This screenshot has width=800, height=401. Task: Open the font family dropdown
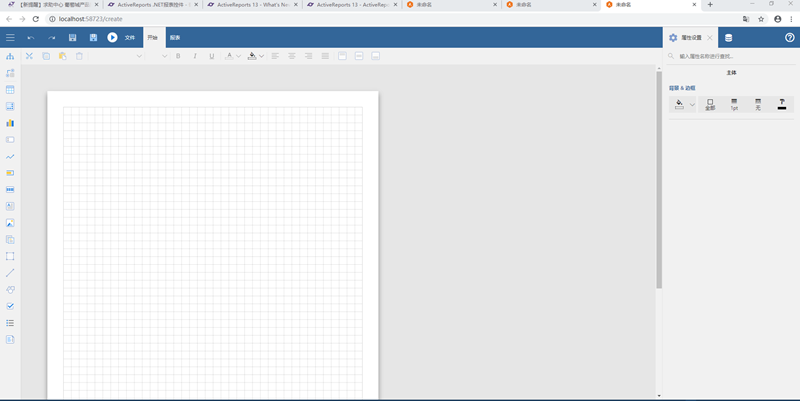pos(138,56)
